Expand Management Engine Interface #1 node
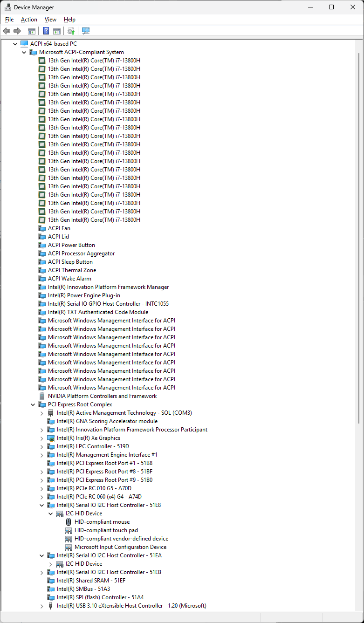 click(41, 455)
